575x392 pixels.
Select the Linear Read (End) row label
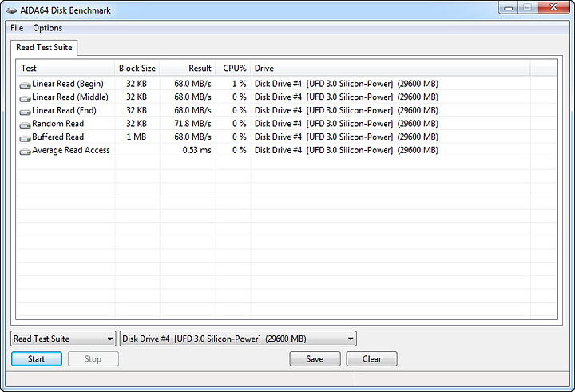click(64, 110)
